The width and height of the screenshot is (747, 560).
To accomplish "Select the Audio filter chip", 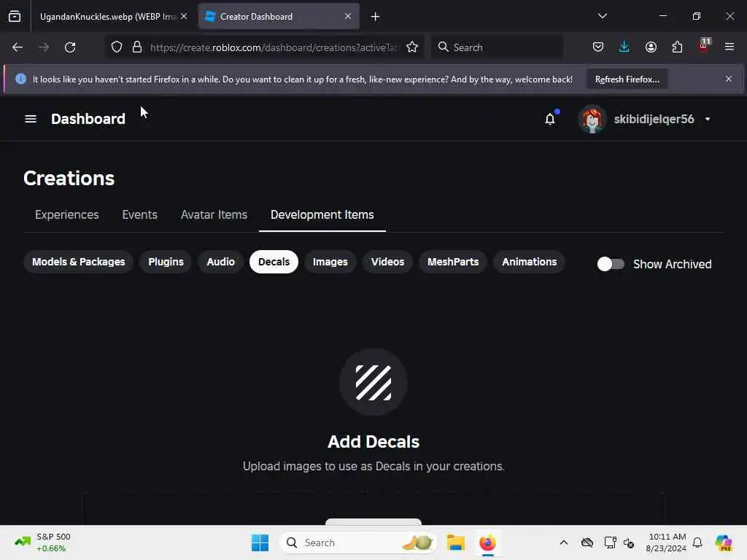I will tap(220, 262).
